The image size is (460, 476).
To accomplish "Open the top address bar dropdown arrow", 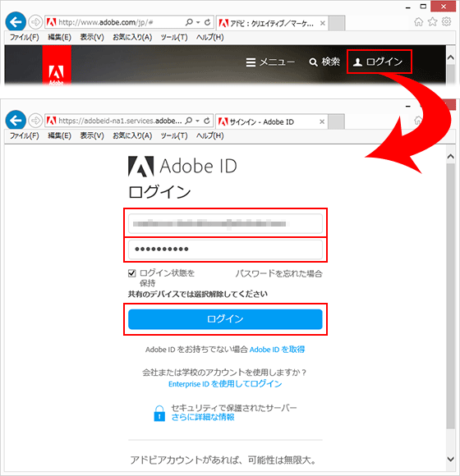I will point(198,22).
